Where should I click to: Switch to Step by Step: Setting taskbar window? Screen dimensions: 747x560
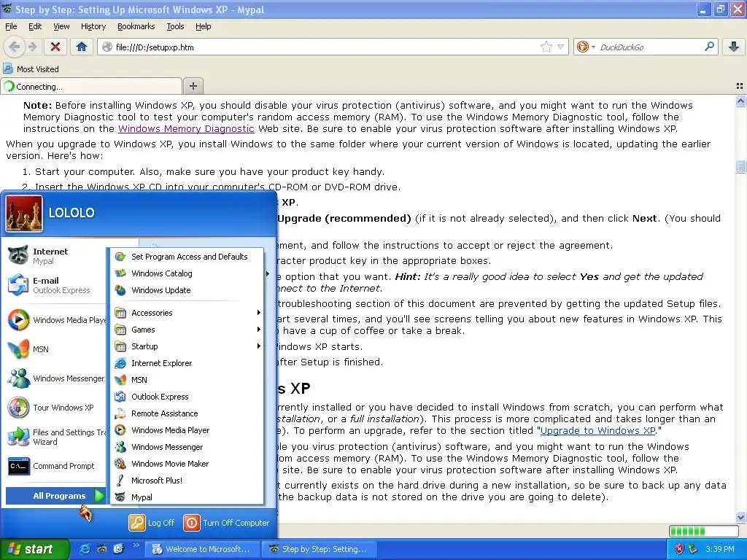click(x=320, y=549)
